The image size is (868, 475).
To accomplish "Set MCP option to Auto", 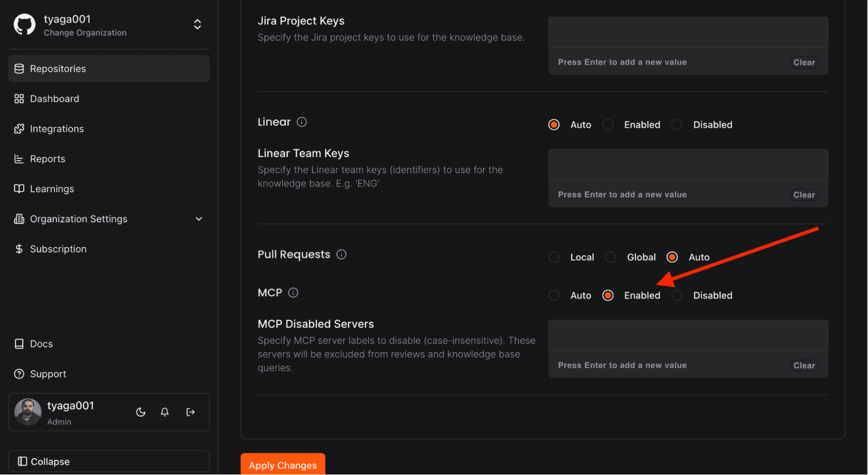I will click(x=554, y=295).
